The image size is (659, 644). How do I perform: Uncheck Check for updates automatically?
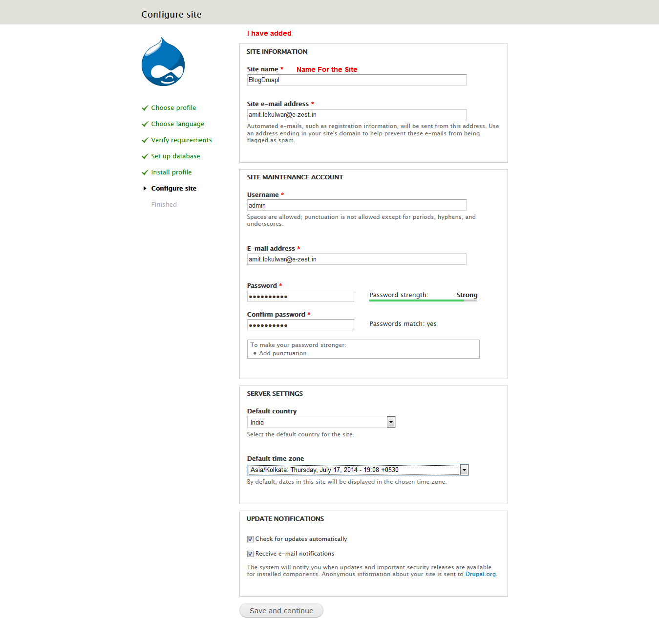(x=250, y=539)
